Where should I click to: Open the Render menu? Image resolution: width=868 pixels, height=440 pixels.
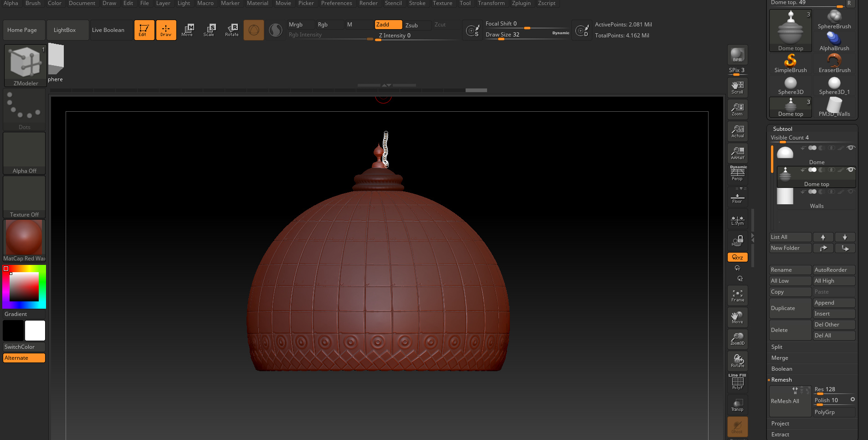368,3
